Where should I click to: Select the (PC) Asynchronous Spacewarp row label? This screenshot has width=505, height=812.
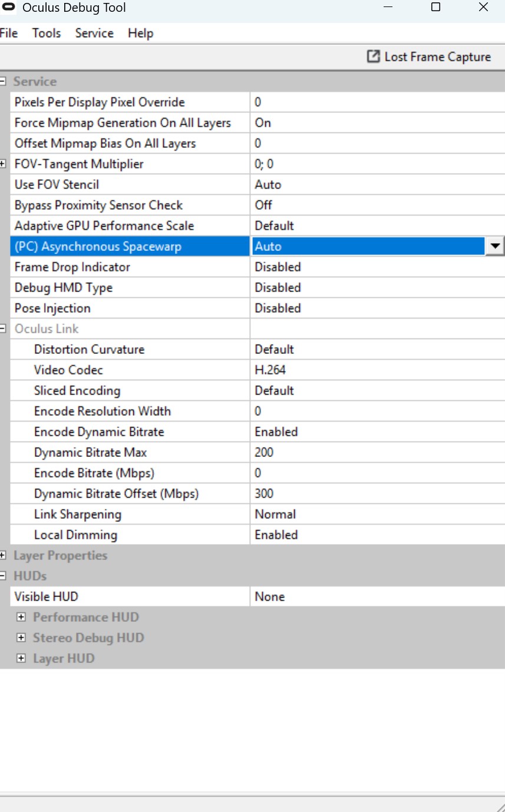click(98, 246)
